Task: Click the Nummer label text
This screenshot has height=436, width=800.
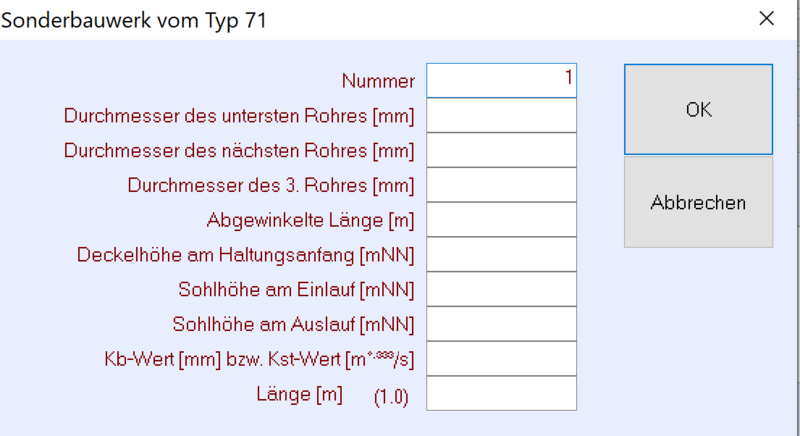Action: 377,81
